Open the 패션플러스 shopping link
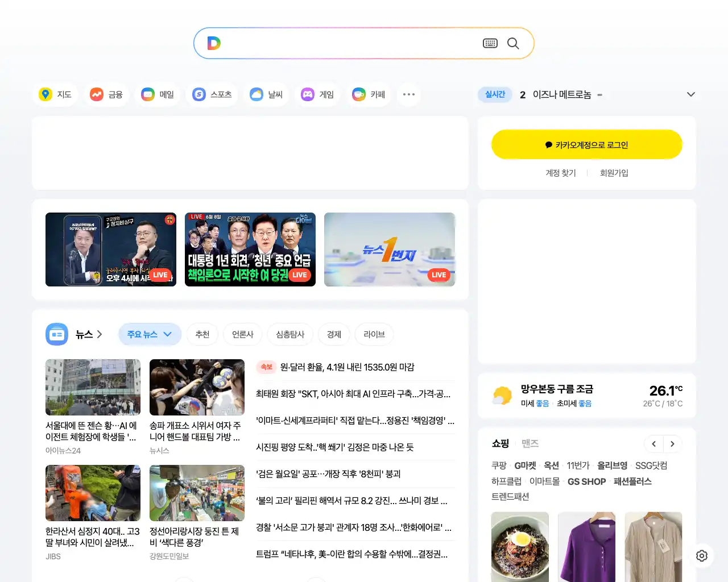This screenshot has height=582, width=728. 632,481
